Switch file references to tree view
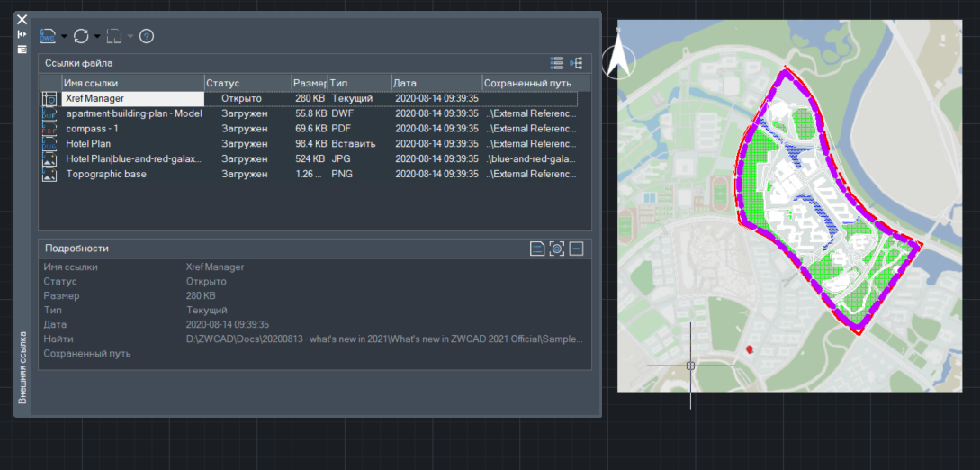The image size is (980, 470). pyautogui.click(x=576, y=63)
